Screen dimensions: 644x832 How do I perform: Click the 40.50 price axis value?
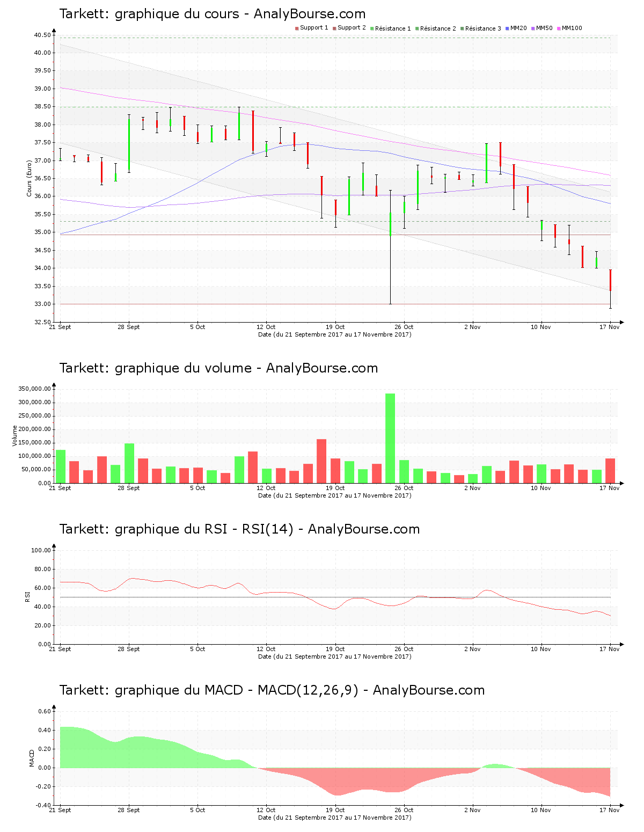(42, 35)
